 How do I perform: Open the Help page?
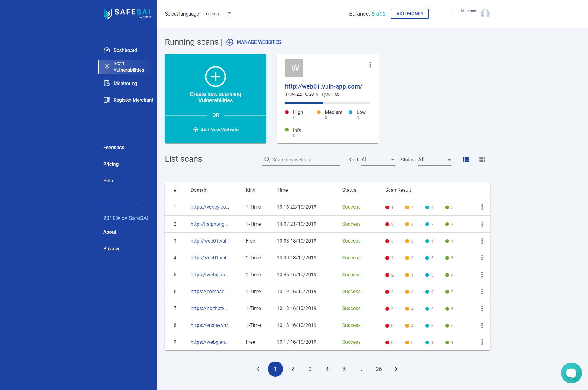coord(108,180)
